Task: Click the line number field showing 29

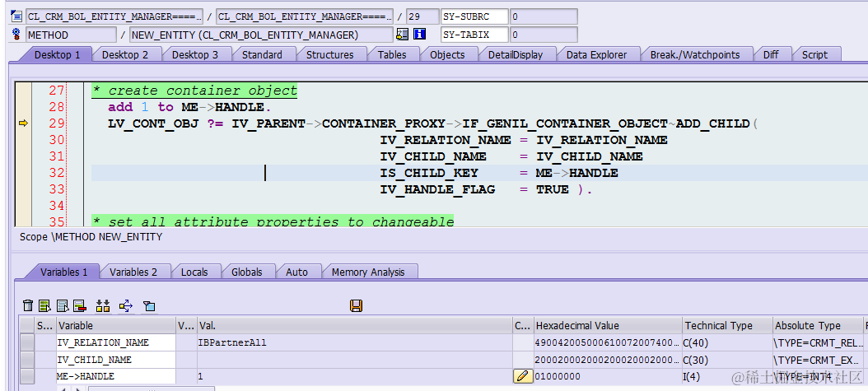Action: [422, 16]
